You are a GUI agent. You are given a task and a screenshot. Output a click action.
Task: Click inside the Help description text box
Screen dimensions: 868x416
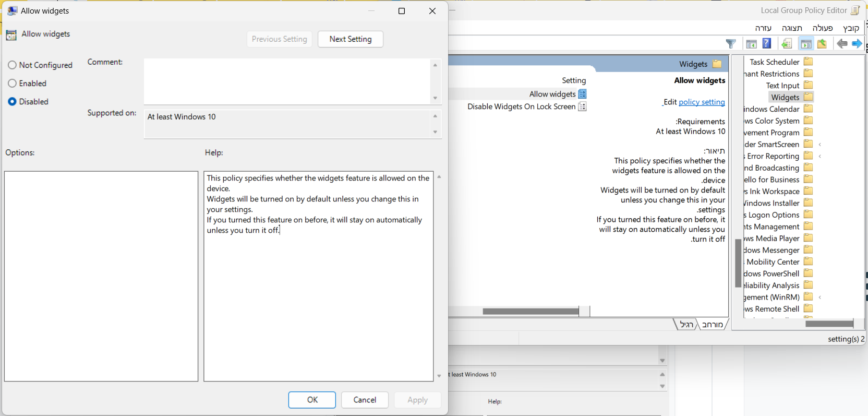pos(319,276)
